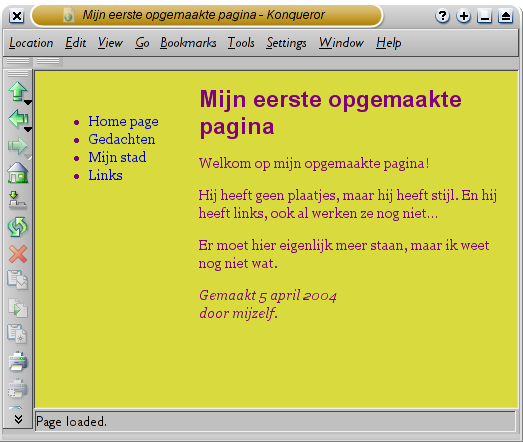
Task: Stop loading with the red X icon
Action: tap(18, 254)
